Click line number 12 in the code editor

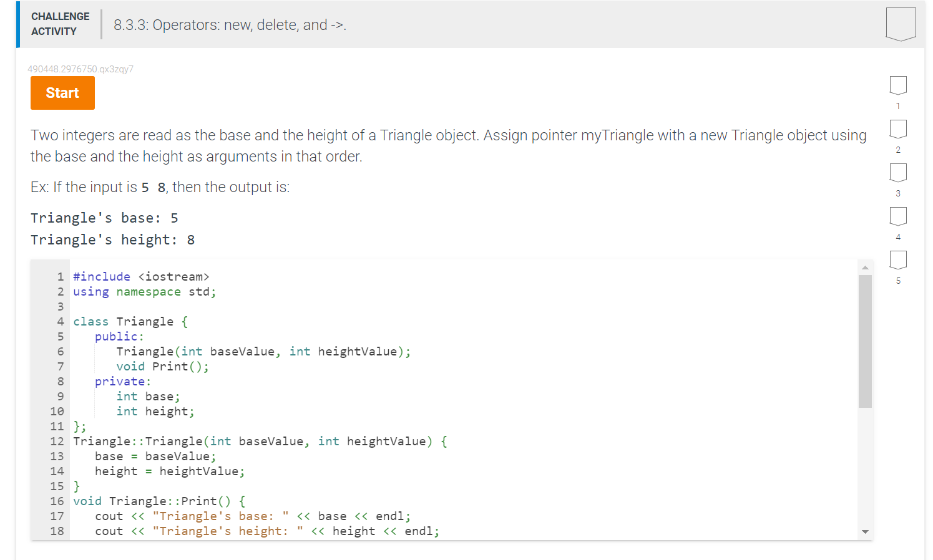click(x=57, y=441)
